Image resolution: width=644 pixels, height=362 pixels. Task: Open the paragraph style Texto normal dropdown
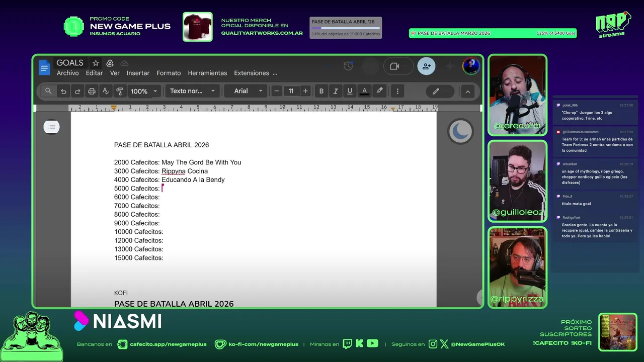point(192,91)
